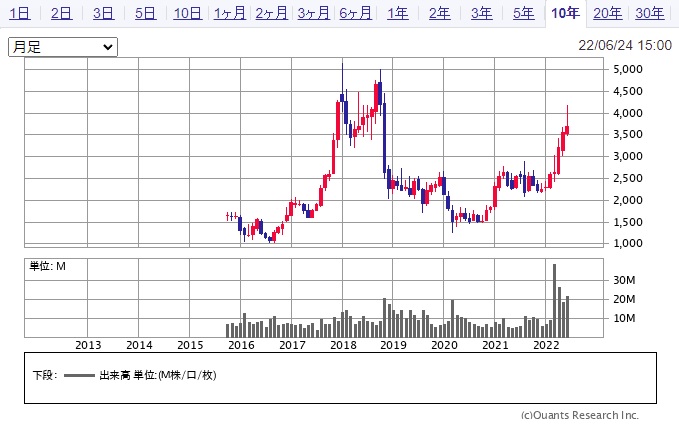Viewport: 679px width, 425px height.
Task: Switch to the 10日 range
Action: coord(188,13)
